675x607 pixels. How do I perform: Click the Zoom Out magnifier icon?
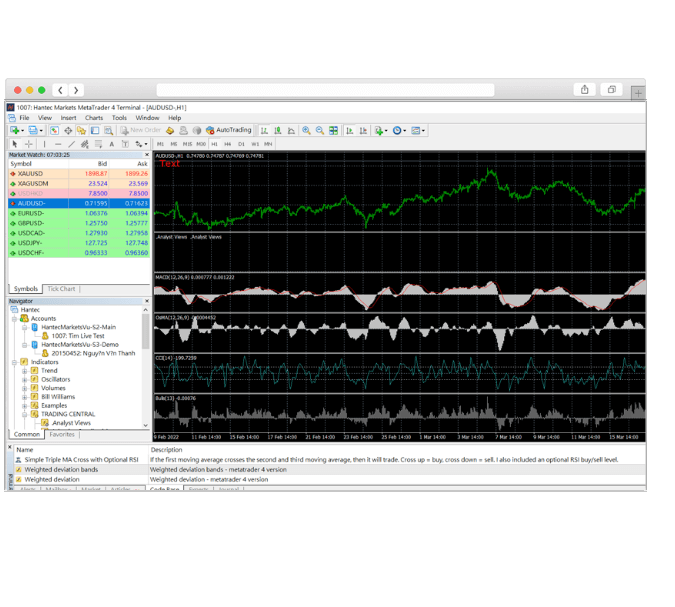[320, 130]
